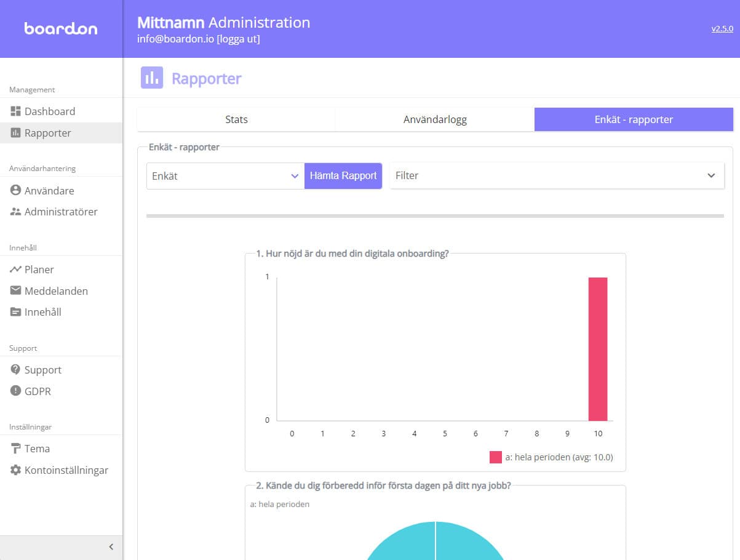Open the GDPR page link

coord(38,391)
